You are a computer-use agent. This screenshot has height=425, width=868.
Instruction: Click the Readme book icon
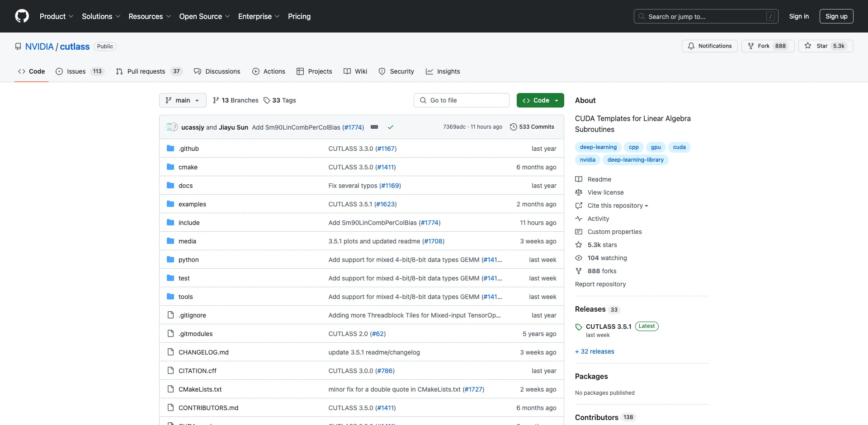click(579, 179)
